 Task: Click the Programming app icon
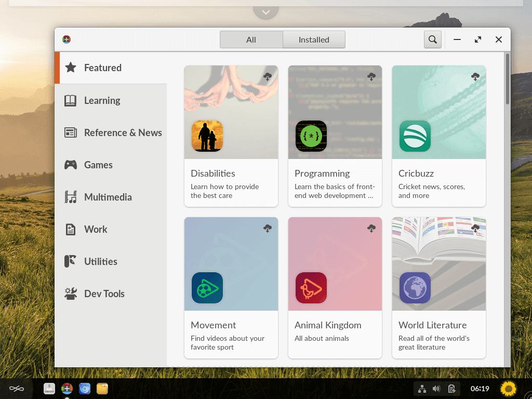[x=311, y=136]
